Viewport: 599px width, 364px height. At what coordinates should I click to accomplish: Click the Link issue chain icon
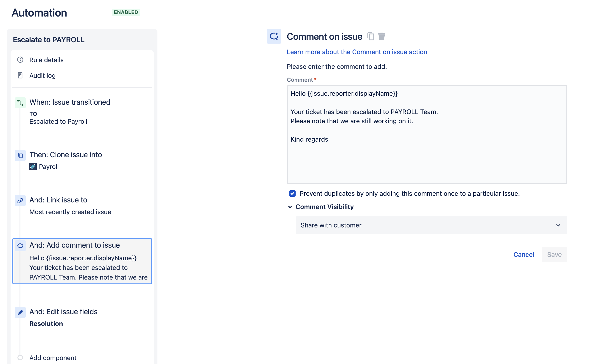click(x=20, y=201)
